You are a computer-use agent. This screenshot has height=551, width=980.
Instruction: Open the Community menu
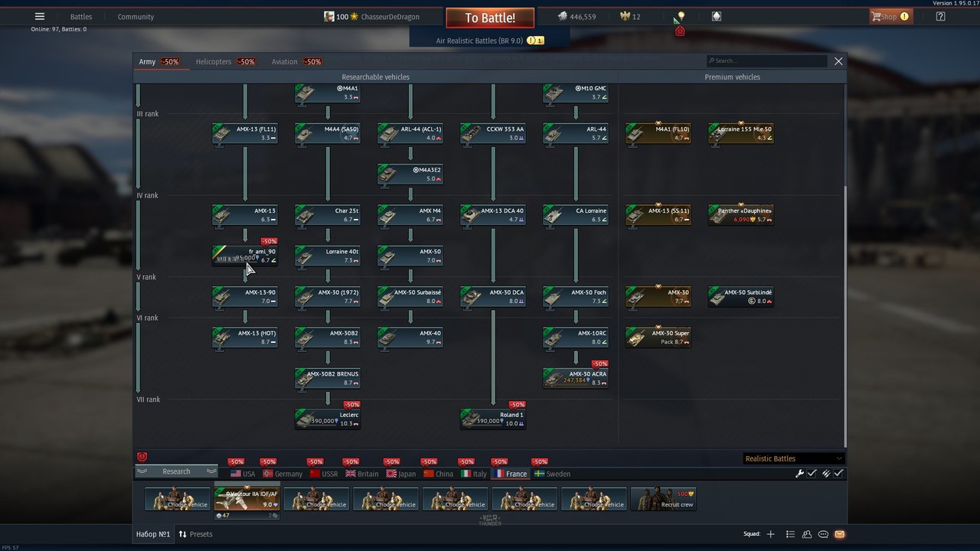pos(136,17)
